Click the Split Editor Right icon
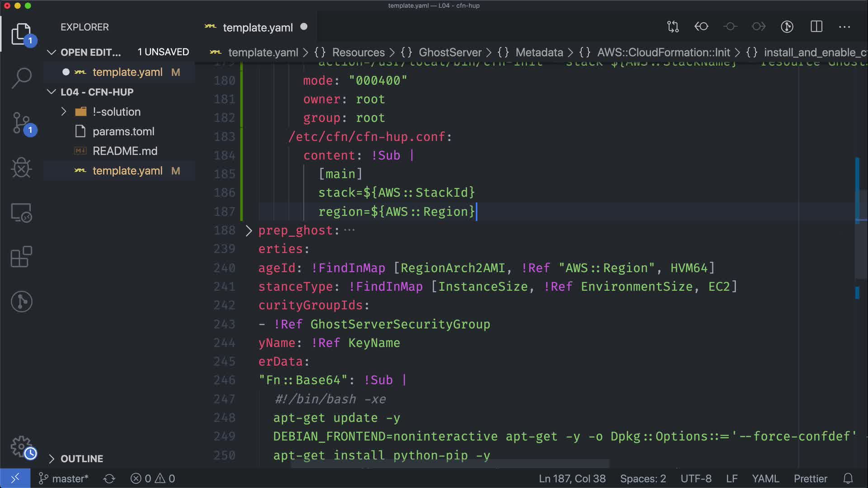Image resolution: width=868 pixels, height=488 pixels. click(816, 27)
